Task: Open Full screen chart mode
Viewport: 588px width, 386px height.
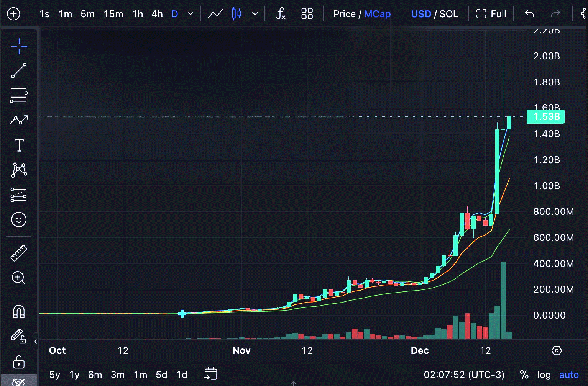Action: tap(491, 14)
